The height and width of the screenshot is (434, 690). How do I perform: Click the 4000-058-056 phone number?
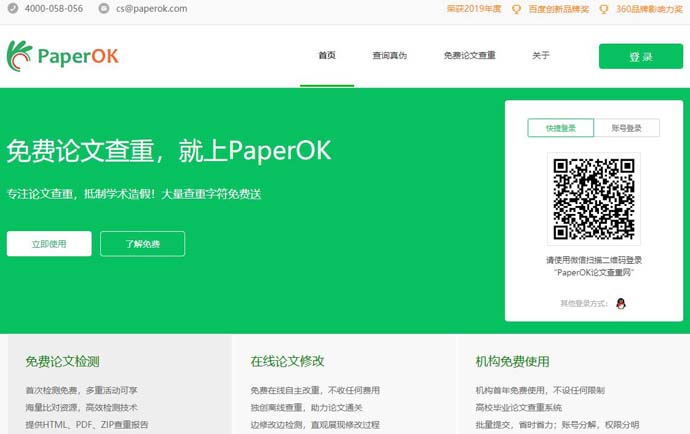tap(54, 8)
